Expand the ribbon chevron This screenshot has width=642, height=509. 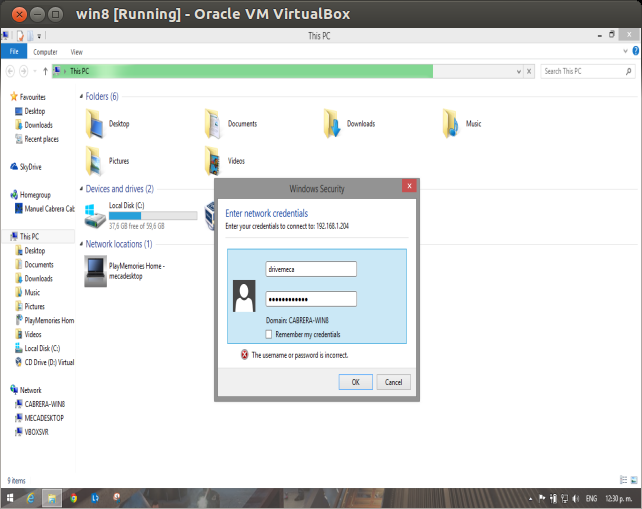coord(625,51)
